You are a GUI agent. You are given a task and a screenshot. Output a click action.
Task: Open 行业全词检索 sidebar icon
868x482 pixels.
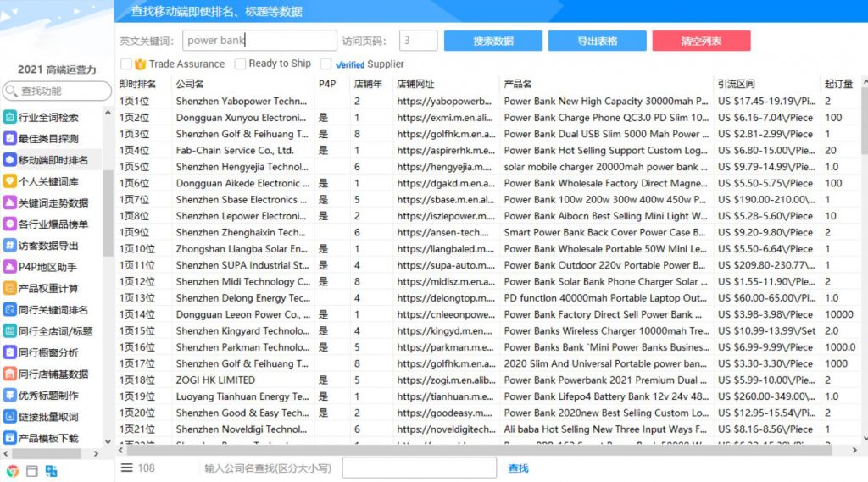coord(9,117)
